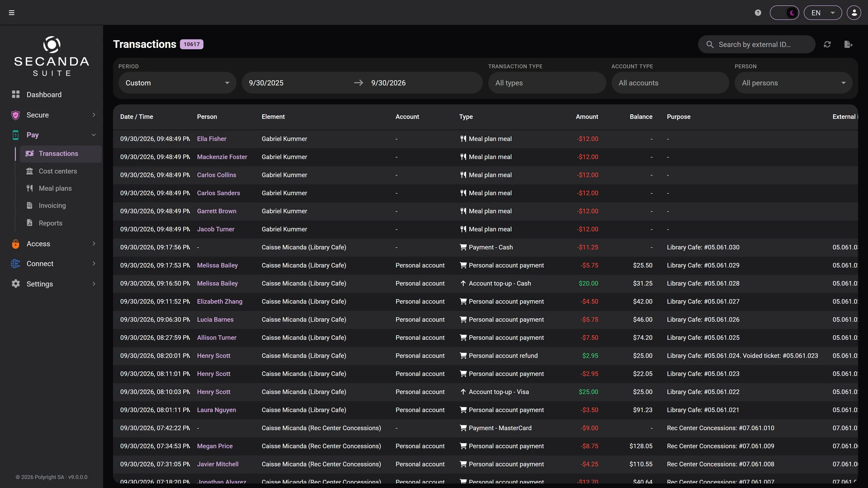Open Mackenzie Foster person link
The width and height of the screenshot is (868, 488).
pos(222,157)
